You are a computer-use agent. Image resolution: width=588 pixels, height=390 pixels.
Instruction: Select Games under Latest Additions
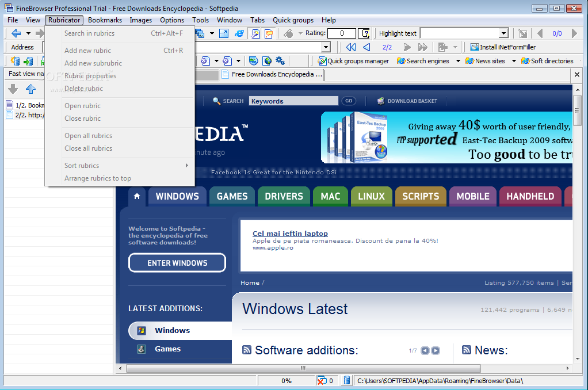[167, 349]
